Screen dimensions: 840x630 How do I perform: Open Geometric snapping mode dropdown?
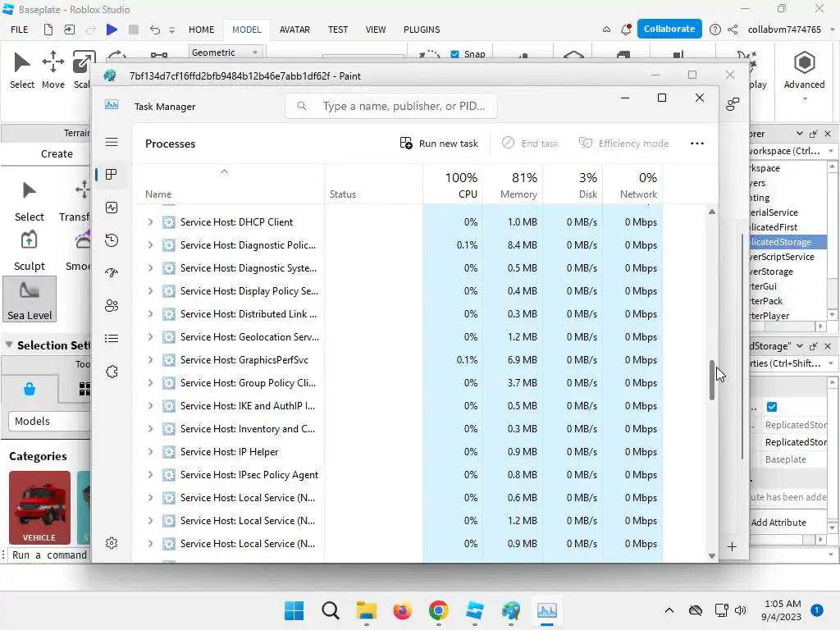pyautogui.click(x=225, y=52)
